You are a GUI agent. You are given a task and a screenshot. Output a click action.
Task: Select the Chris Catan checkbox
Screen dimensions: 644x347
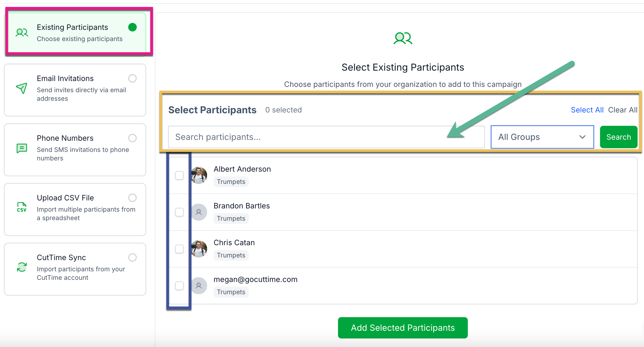(x=179, y=249)
